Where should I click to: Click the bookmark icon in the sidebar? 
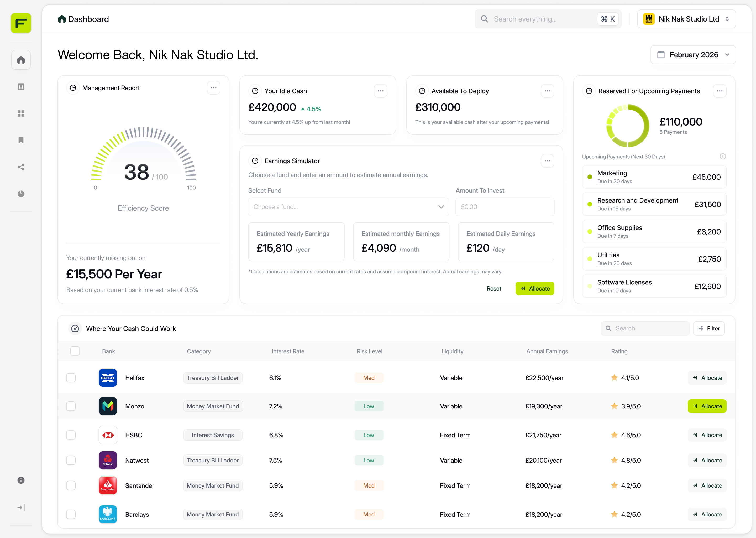click(x=21, y=141)
